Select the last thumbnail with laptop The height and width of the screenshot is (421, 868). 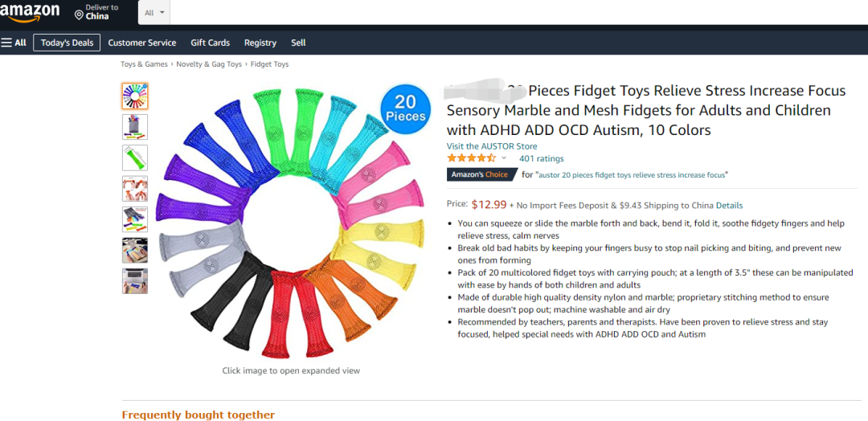[135, 281]
